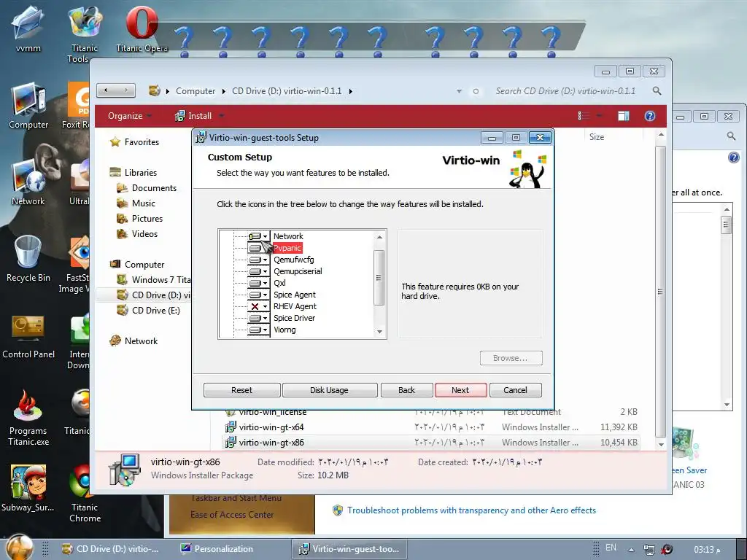
Task: Click Ease of Access Center link
Action: click(x=232, y=515)
